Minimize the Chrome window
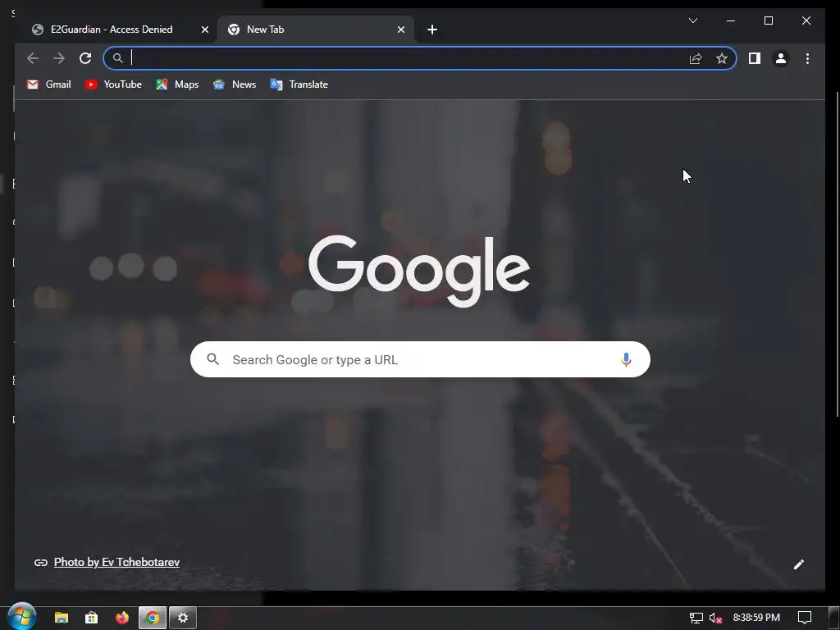Image resolution: width=840 pixels, height=630 pixels. (731, 21)
